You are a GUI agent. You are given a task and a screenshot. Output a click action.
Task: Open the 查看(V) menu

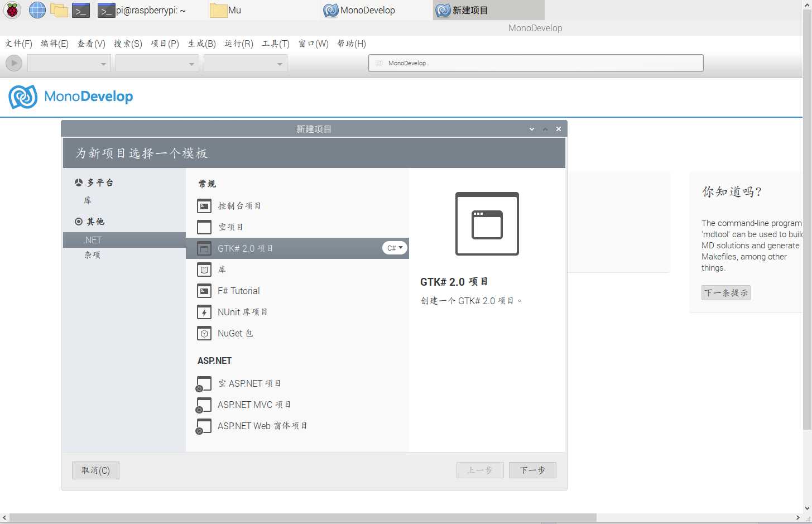point(91,44)
